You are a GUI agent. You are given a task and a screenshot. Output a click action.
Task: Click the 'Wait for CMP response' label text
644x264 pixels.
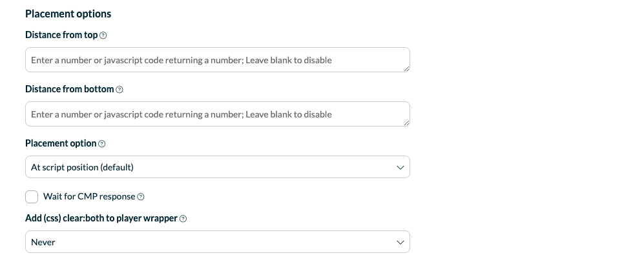[x=89, y=196]
